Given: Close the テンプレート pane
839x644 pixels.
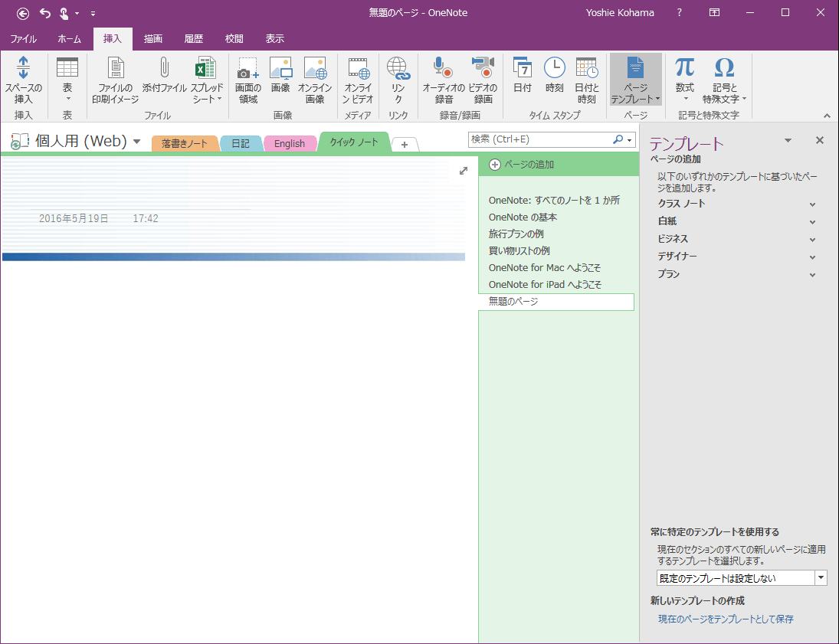Looking at the screenshot, I should (819, 140).
